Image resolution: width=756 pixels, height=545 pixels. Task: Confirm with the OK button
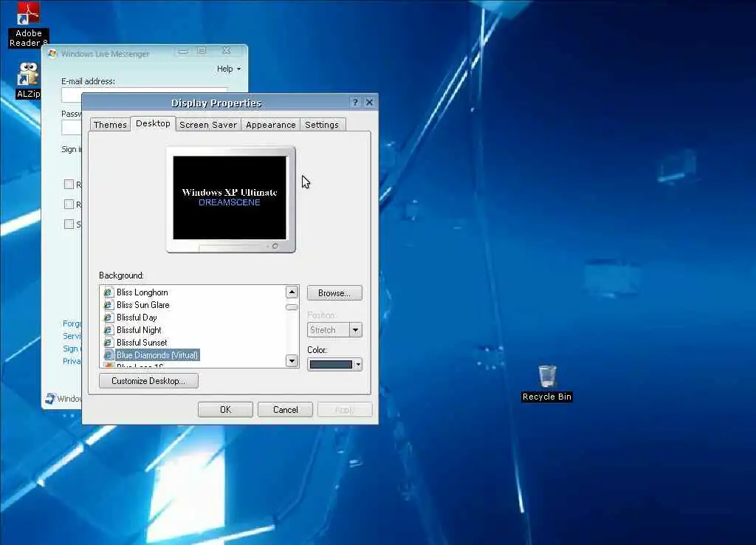pos(225,409)
